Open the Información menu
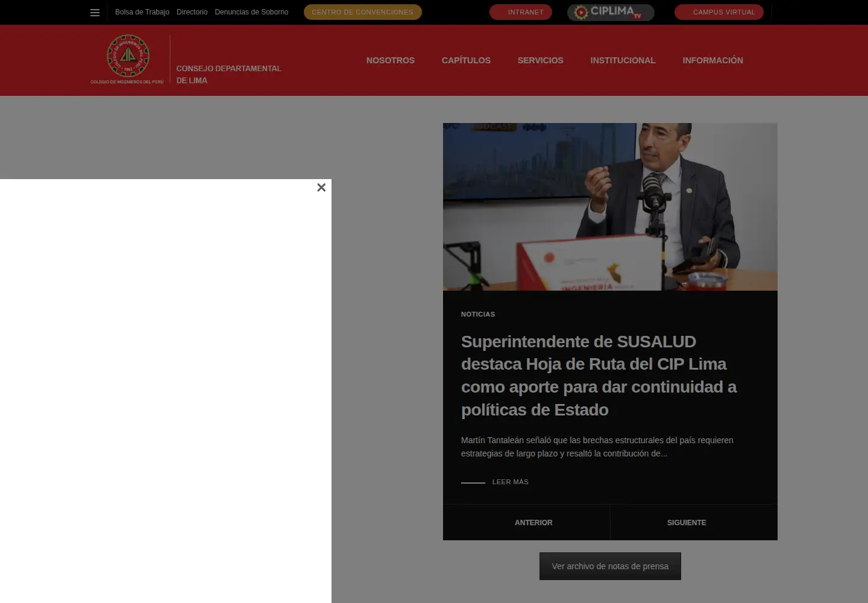868x603 pixels. 713,60
